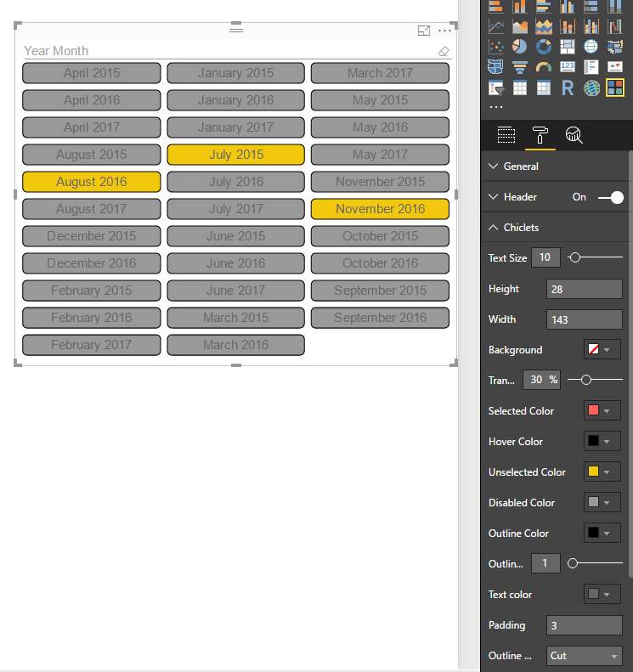Select the January 2017 chiclet

[236, 127]
